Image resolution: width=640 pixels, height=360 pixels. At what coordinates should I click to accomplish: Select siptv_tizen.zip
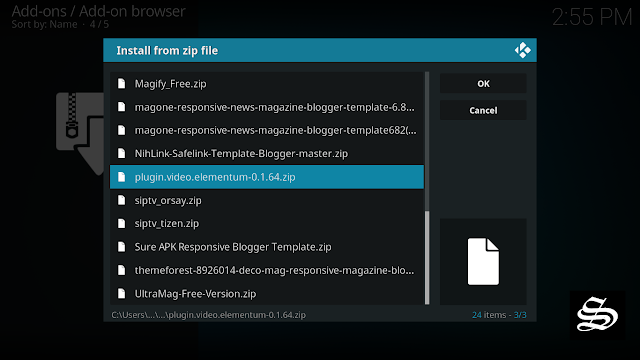coord(267,223)
